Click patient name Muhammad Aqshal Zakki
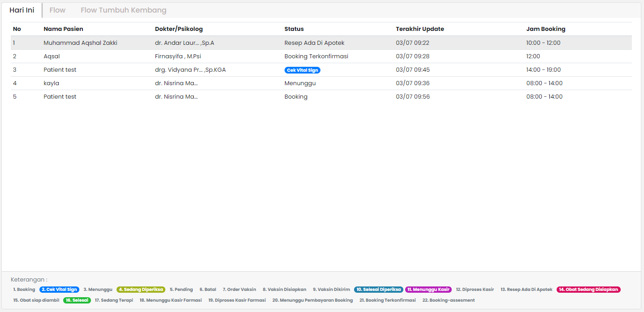This screenshot has height=312, width=644. (79, 43)
